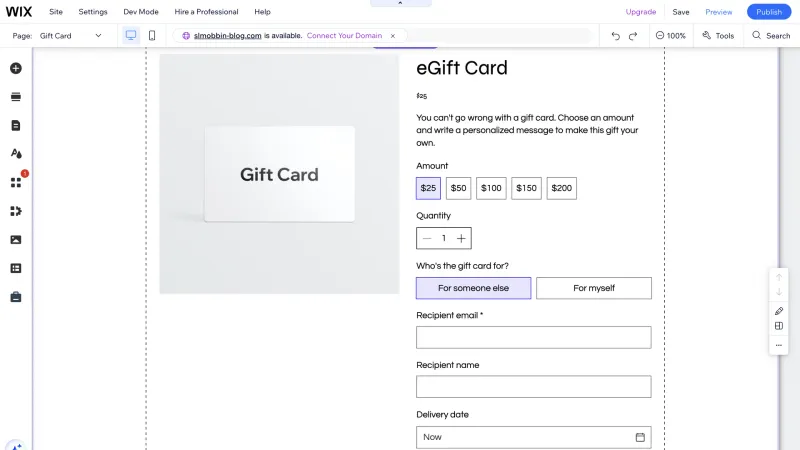This screenshot has height=450, width=800.
Task: Open the Settings menu
Action: tap(93, 12)
